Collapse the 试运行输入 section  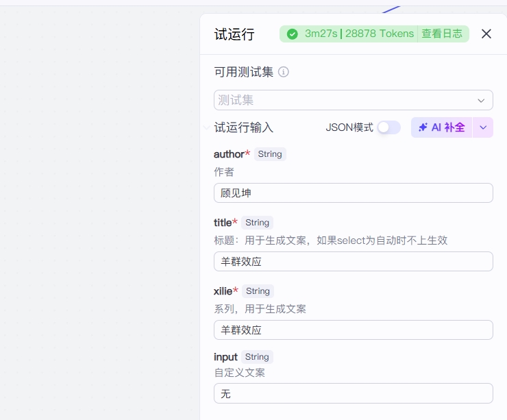tap(207, 127)
